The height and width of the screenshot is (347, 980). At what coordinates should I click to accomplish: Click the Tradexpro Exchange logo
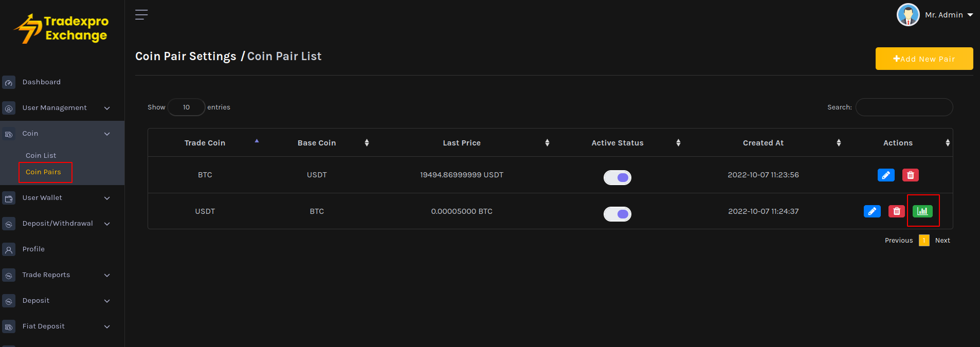click(x=62, y=29)
